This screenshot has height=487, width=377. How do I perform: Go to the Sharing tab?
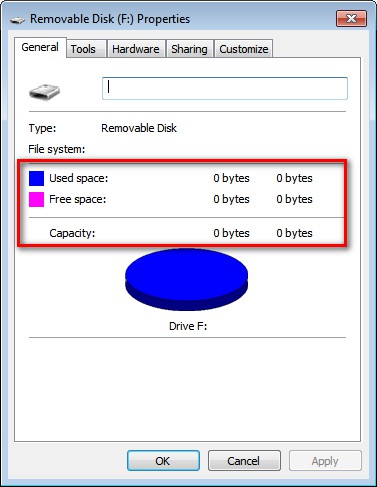tap(189, 49)
